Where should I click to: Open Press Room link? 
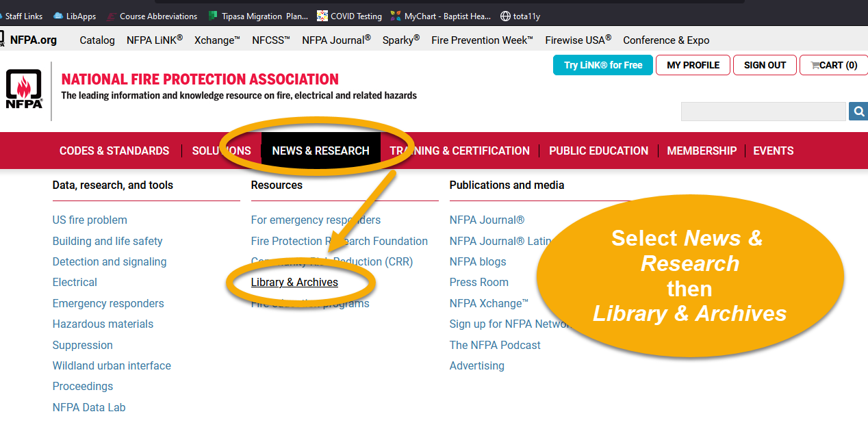coord(479,282)
